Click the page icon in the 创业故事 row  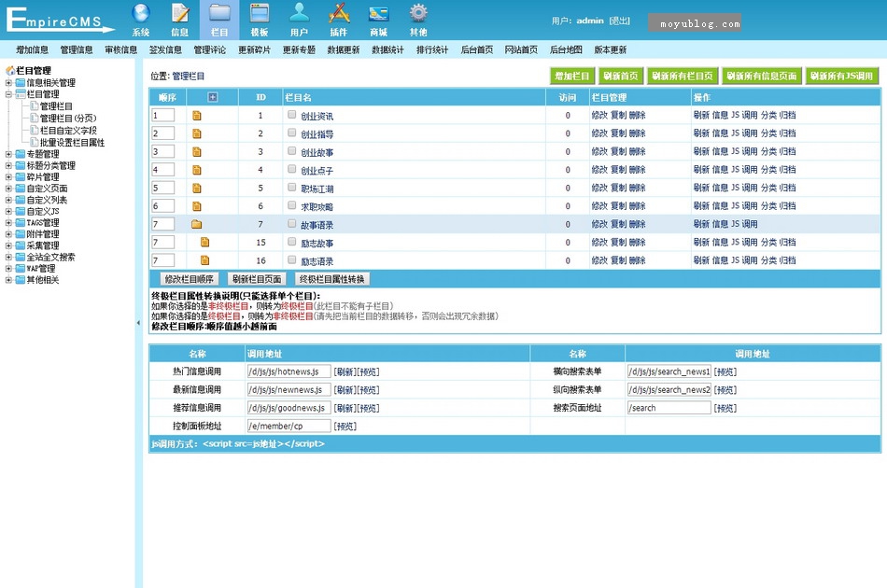click(x=197, y=151)
